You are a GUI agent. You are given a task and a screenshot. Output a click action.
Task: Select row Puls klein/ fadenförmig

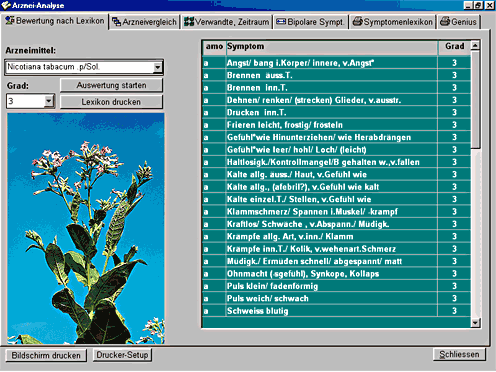pos(337,286)
